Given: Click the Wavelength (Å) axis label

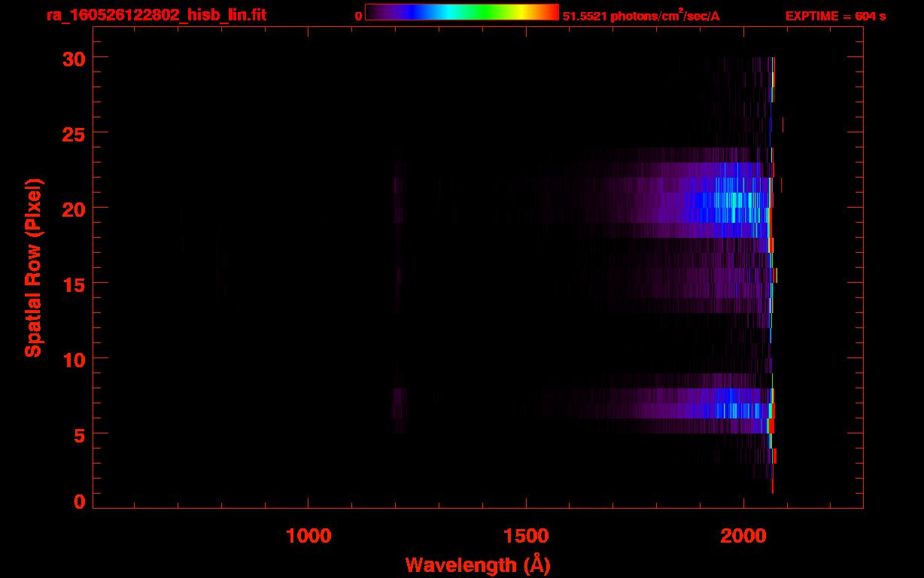Looking at the screenshot, I should pyautogui.click(x=478, y=564).
